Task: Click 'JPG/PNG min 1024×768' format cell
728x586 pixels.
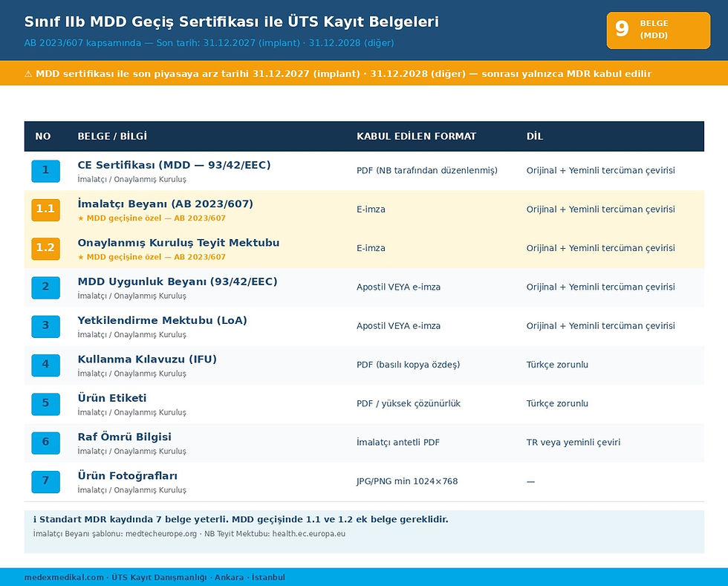Action: point(407,481)
